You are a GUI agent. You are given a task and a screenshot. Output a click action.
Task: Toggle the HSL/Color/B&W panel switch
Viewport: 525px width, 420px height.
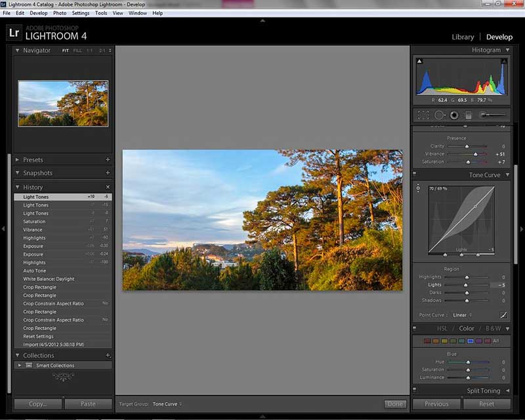[x=415, y=328]
